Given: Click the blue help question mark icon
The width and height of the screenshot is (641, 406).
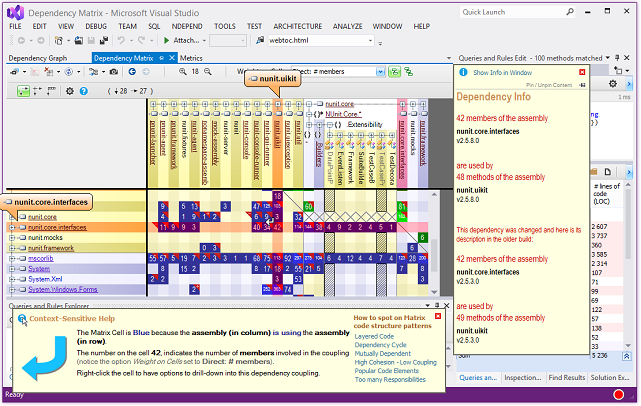Looking at the screenshot, I should coord(84,91).
